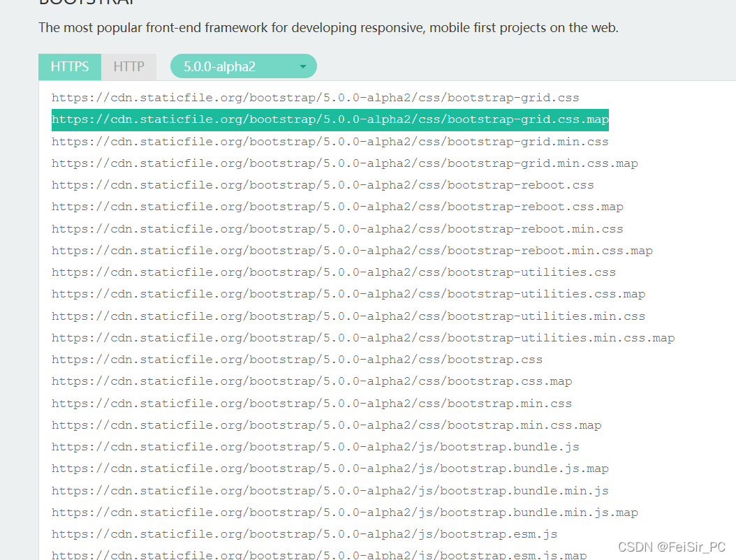Select the js/bootstrap.esm.js URL

coord(304,534)
